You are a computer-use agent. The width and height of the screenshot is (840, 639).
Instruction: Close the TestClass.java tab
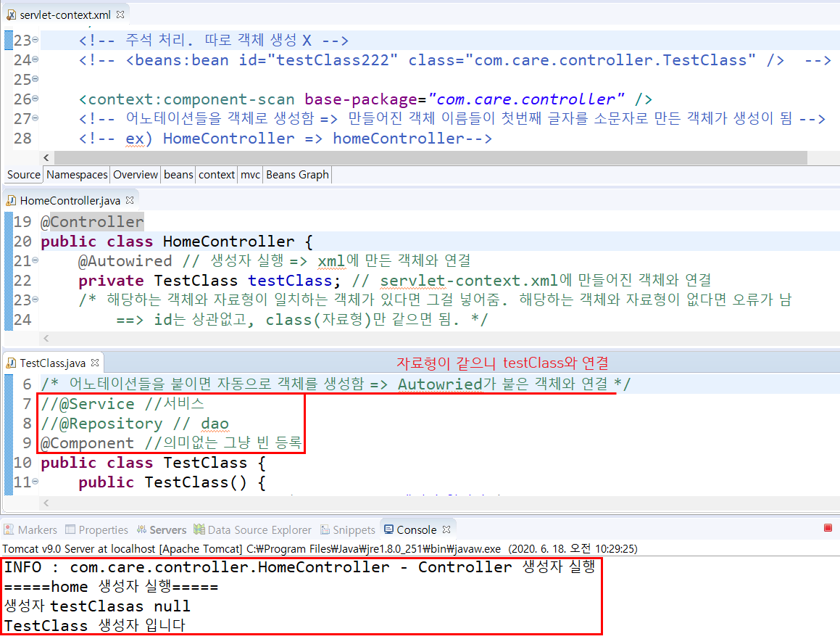coord(95,363)
